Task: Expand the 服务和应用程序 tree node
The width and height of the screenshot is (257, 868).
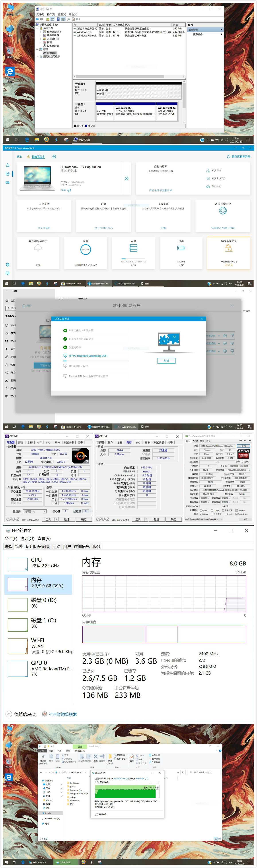Action: [37, 56]
